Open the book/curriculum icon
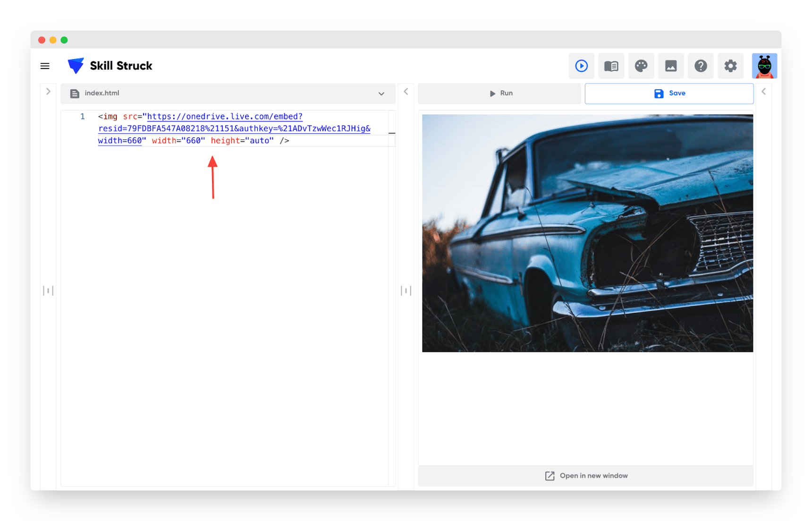 (x=611, y=66)
